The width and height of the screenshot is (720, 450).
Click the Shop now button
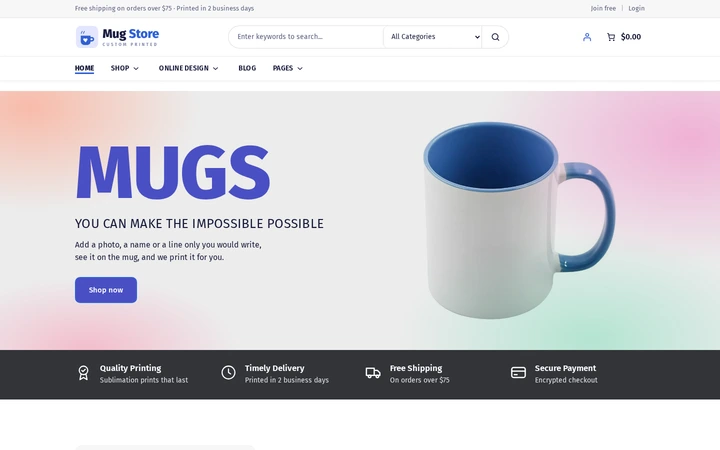106,290
